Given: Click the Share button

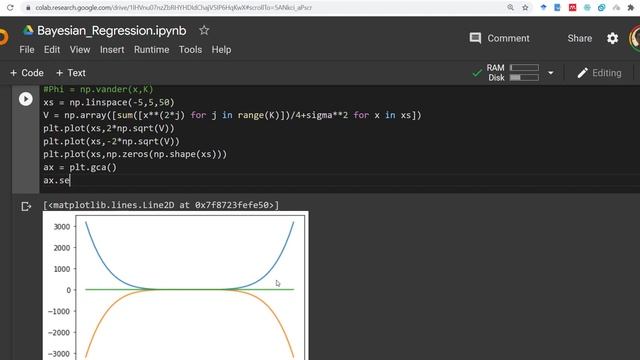Looking at the screenshot, I should coord(579,38).
